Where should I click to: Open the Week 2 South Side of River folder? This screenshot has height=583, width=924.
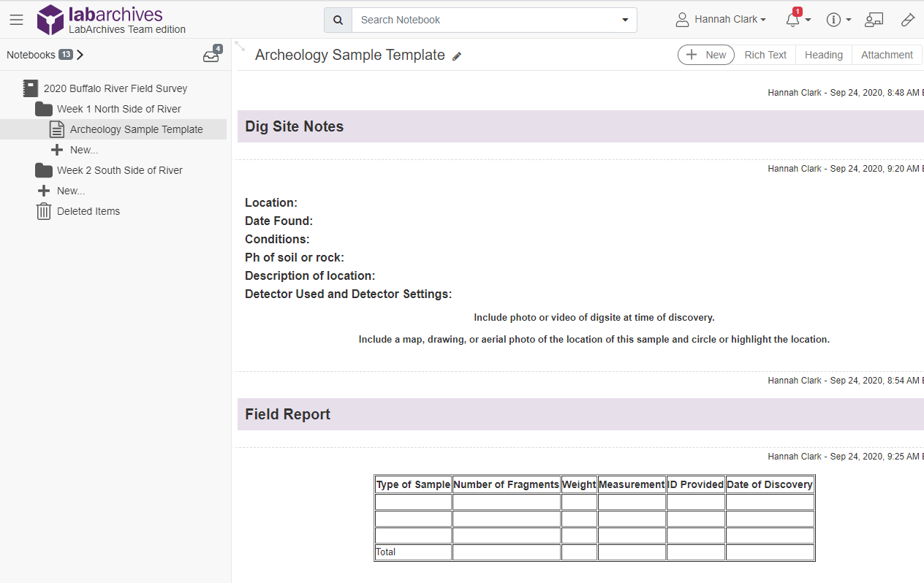point(120,170)
